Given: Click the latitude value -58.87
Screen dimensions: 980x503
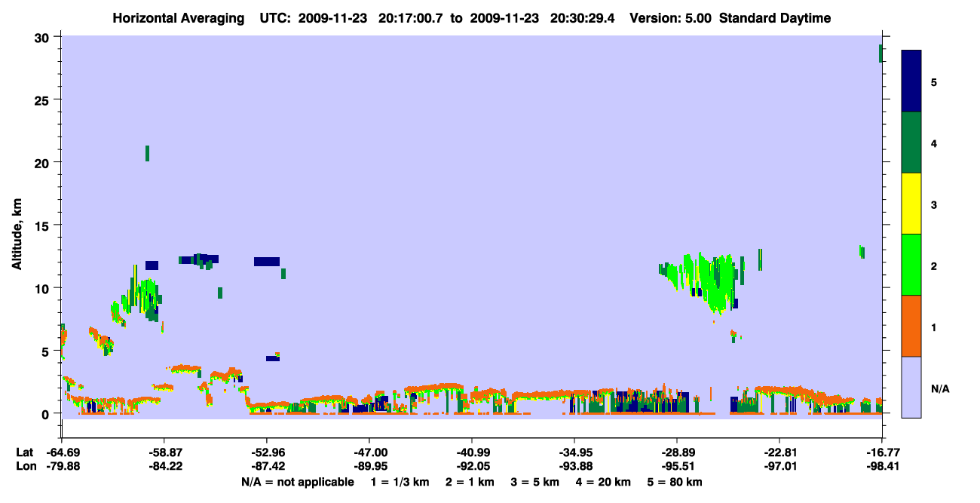Looking at the screenshot, I should click(x=164, y=452).
